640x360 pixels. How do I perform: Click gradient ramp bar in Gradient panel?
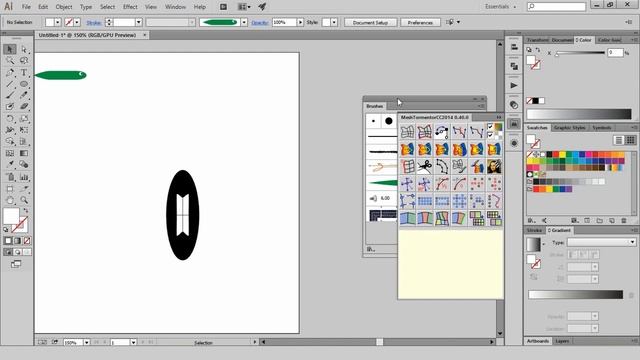tap(576, 295)
